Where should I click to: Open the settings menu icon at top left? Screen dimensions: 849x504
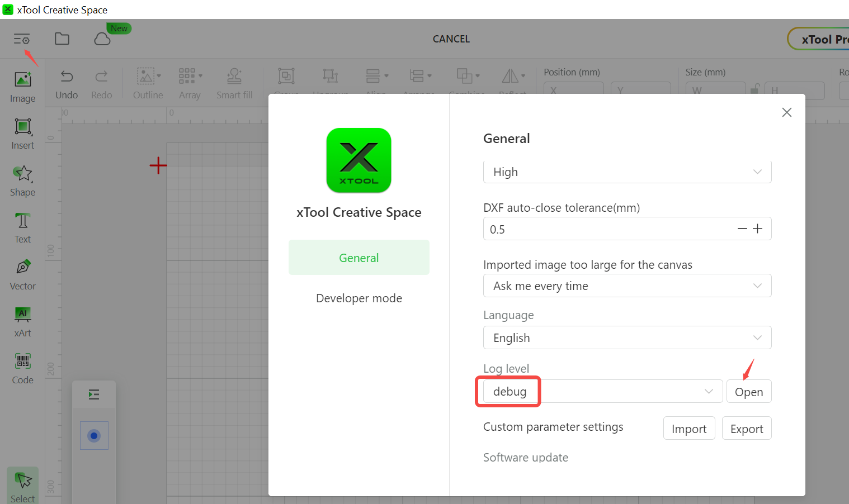pyautogui.click(x=22, y=39)
